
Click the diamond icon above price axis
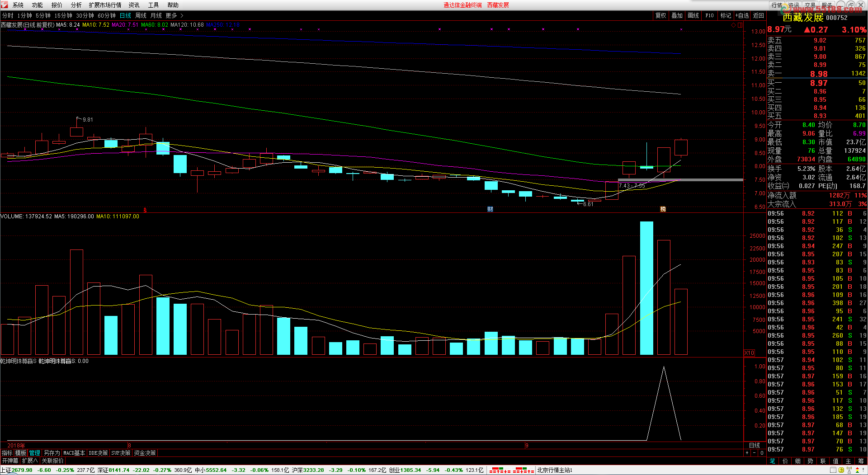click(x=733, y=25)
